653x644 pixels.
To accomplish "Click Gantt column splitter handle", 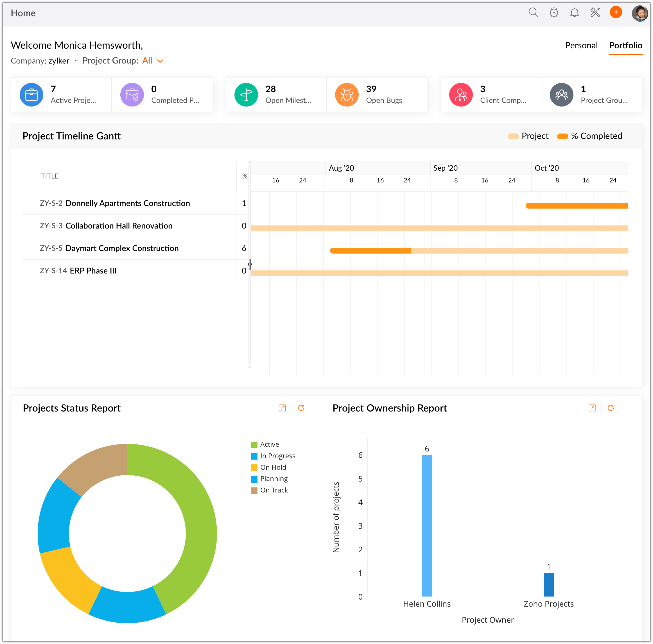I will 250,264.
